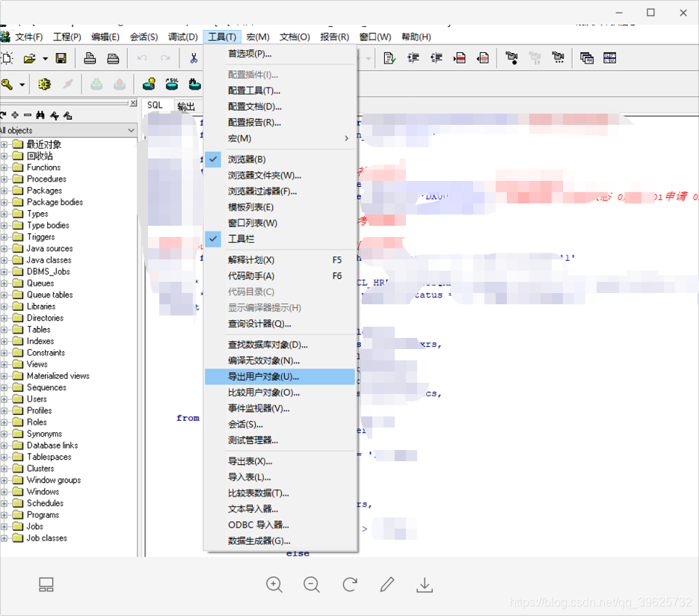The height and width of the screenshot is (616, 699).
Task: Select 编译无效对象(N)... entry
Action: (x=280, y=360)
